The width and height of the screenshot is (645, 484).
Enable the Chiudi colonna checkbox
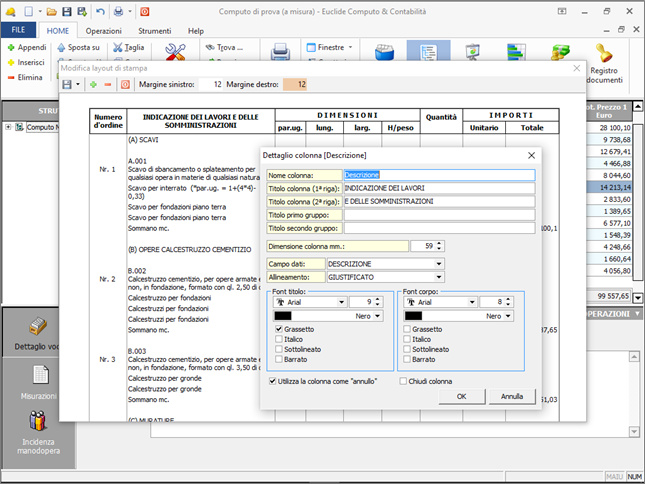(404, 381)
